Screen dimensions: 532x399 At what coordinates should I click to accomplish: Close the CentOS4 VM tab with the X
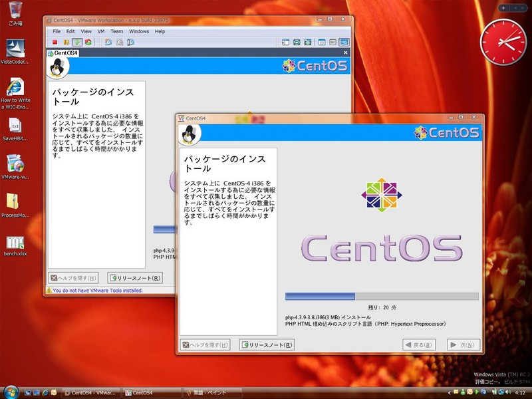[345, 53]
